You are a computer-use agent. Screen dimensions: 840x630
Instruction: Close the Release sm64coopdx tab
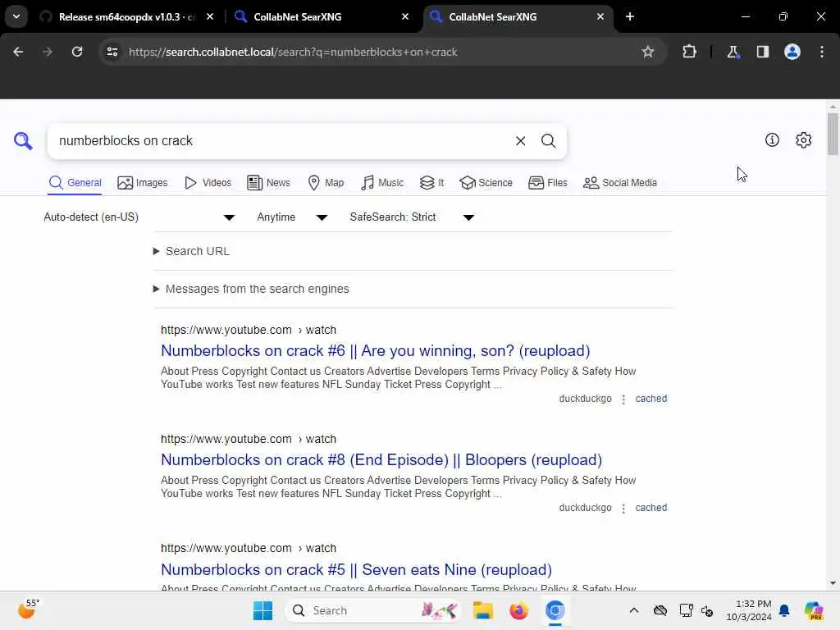210,16
